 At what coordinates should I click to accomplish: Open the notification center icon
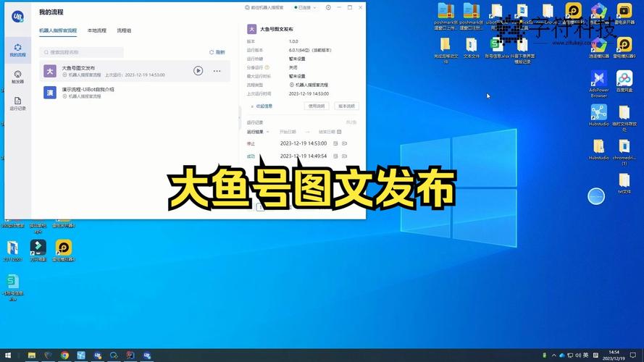(633, 355)
